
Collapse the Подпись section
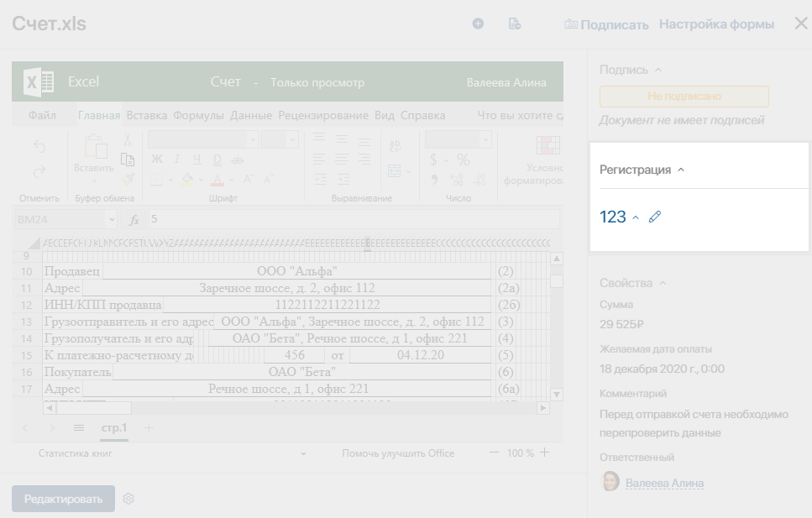(658, 70)
